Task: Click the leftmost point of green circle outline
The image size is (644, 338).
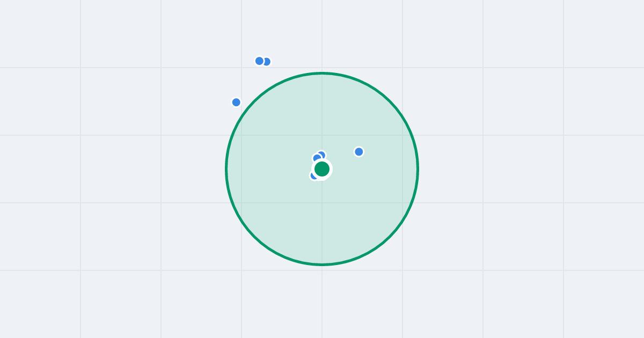Action: click(226, 169)
